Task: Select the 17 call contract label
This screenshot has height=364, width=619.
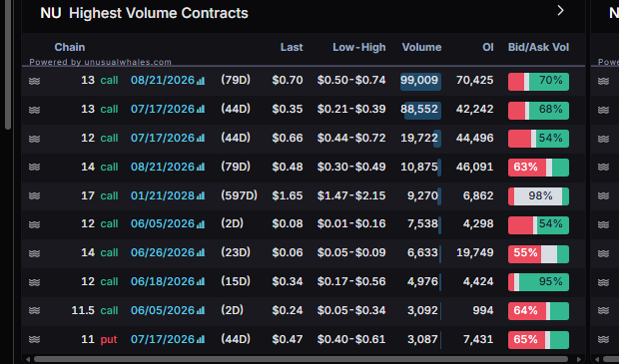Action: [x=99, y=195]
